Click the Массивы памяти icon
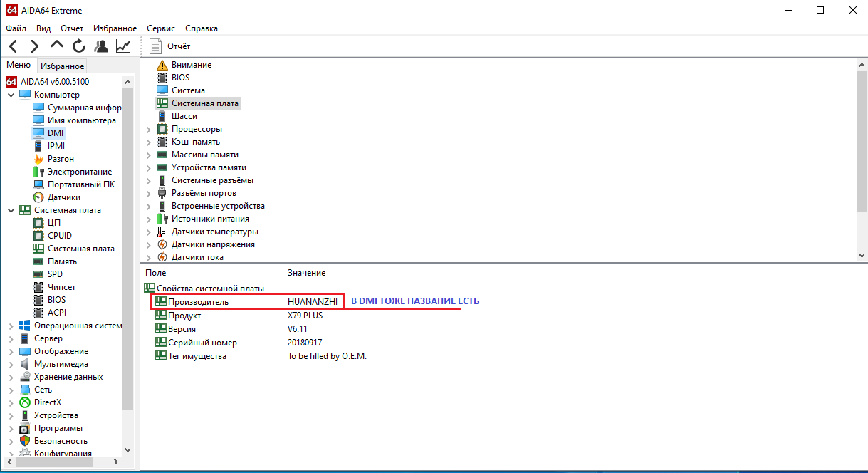Screen dimensions: 868x473 (x=162, y=155)
